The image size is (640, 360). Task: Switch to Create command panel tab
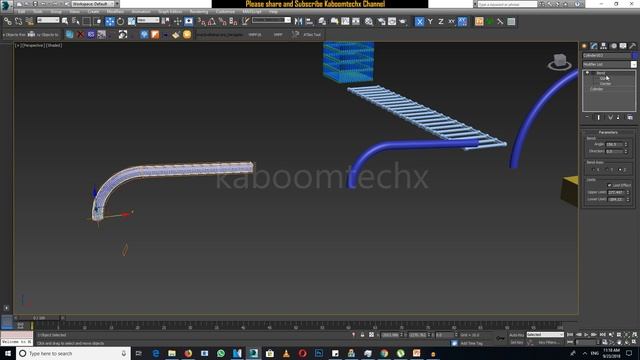tap(584, 46)
